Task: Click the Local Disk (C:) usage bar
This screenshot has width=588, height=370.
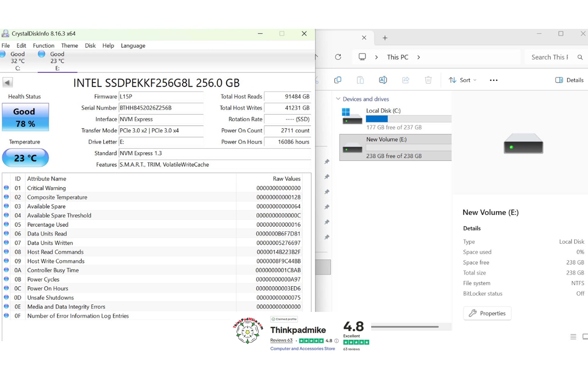Action: [x=409, y=119]
